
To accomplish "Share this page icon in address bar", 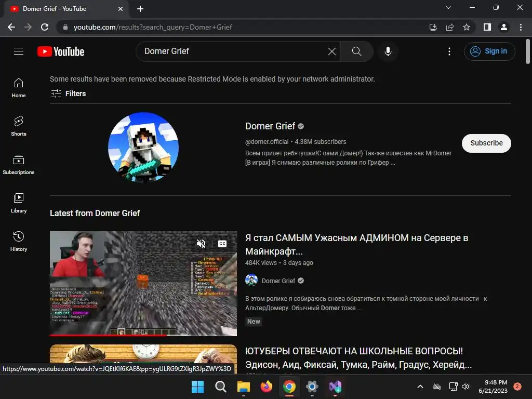I will pyautogui.click(x=450, y=27).
